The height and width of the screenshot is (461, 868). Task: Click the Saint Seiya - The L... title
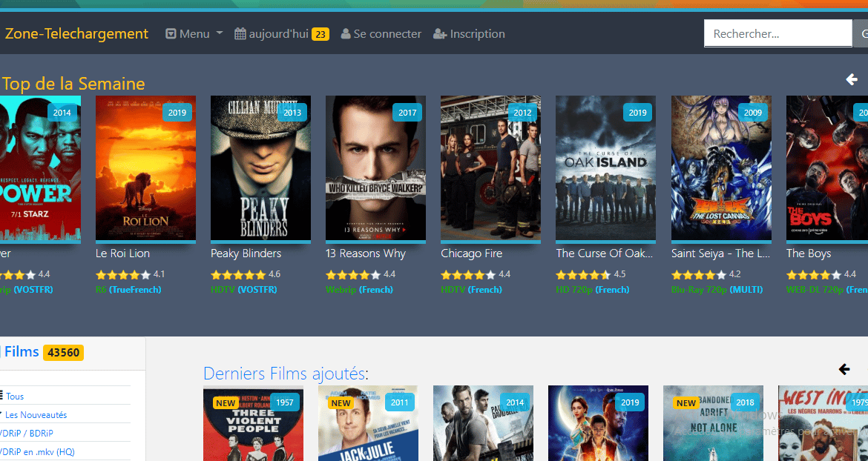pos(721,253)
